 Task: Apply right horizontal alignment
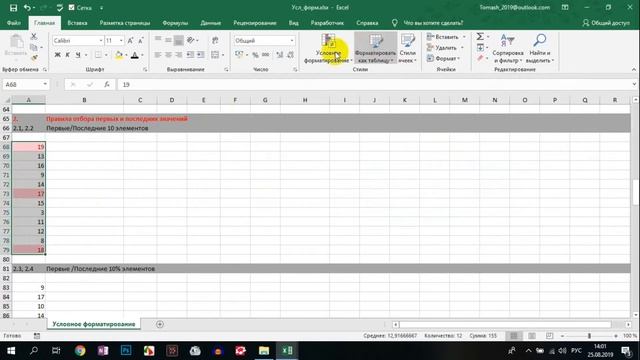178,55
